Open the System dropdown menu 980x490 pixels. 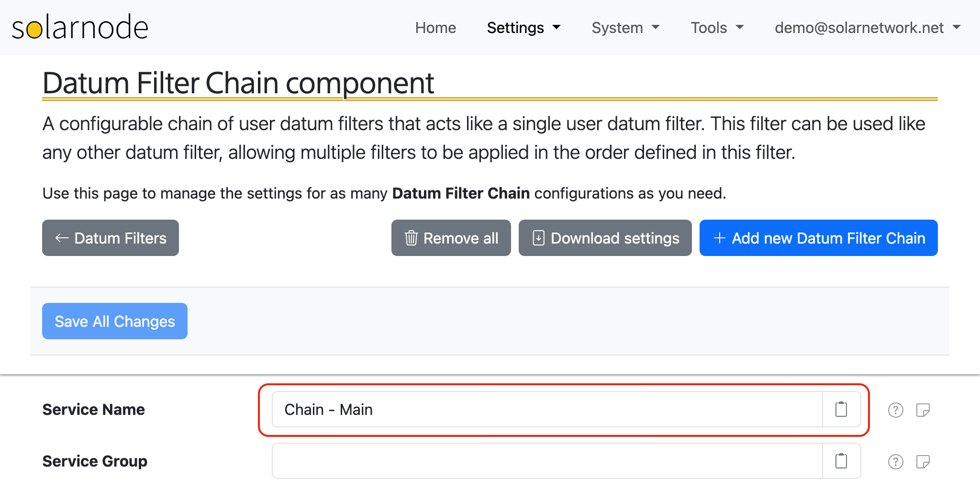(x=625, y=28)
